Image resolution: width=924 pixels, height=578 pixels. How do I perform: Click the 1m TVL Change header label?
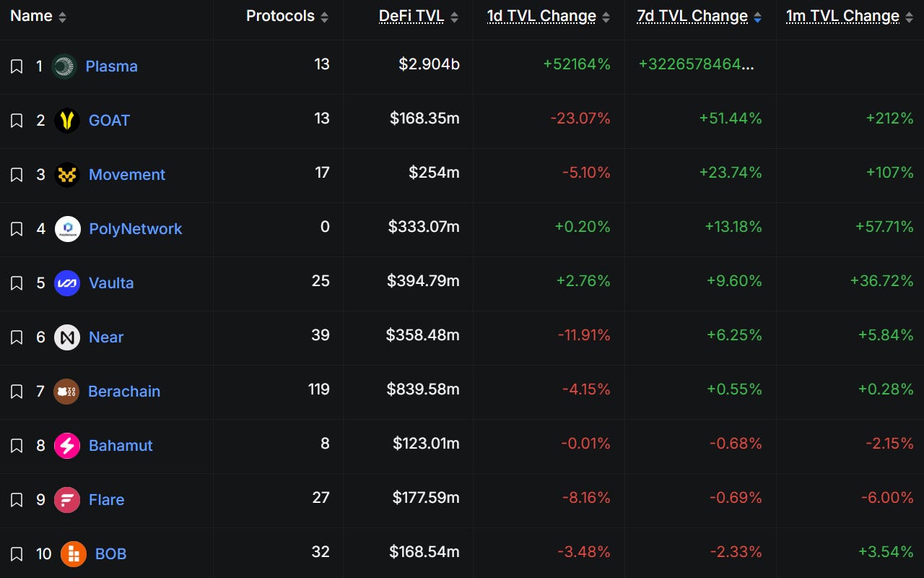click(842, 16)
